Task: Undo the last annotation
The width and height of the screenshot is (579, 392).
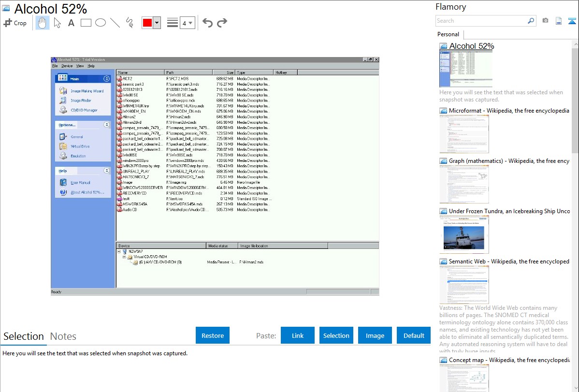Action: (207, 23)
